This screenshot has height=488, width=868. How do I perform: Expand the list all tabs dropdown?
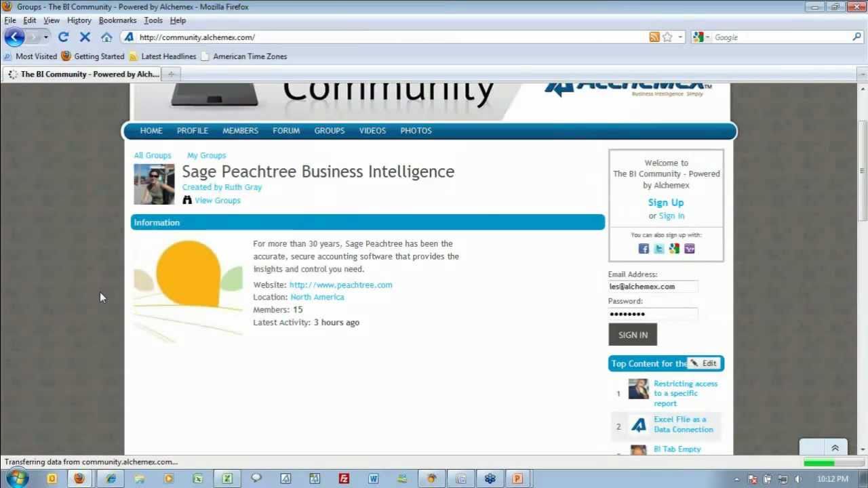coord(863,74)
